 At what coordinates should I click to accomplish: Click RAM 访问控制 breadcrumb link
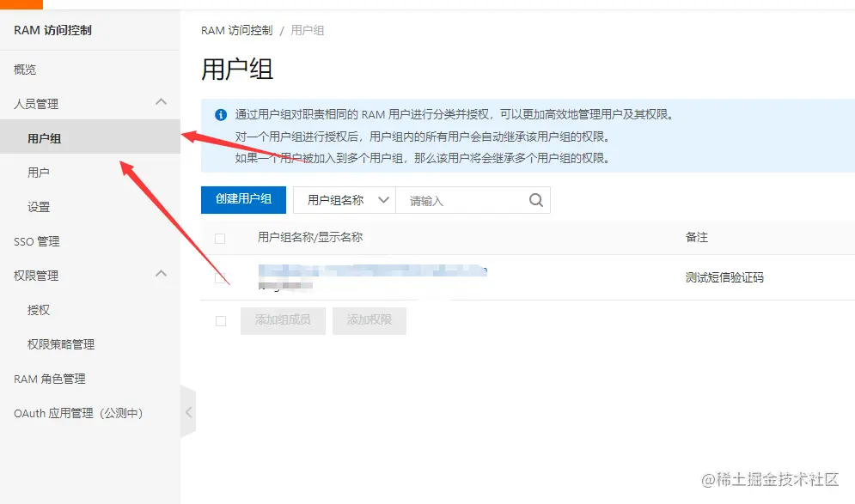pos(236,31)
